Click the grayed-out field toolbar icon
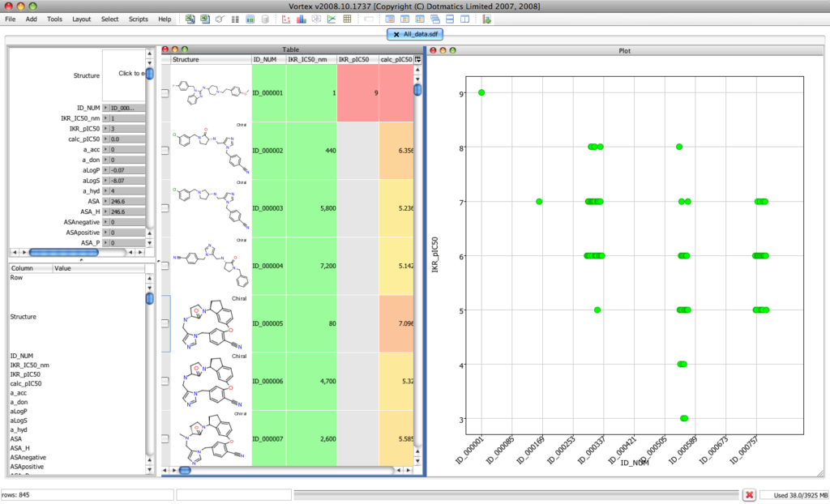The height and width of the screenshot is (504, 830). [x=369, y=19]
